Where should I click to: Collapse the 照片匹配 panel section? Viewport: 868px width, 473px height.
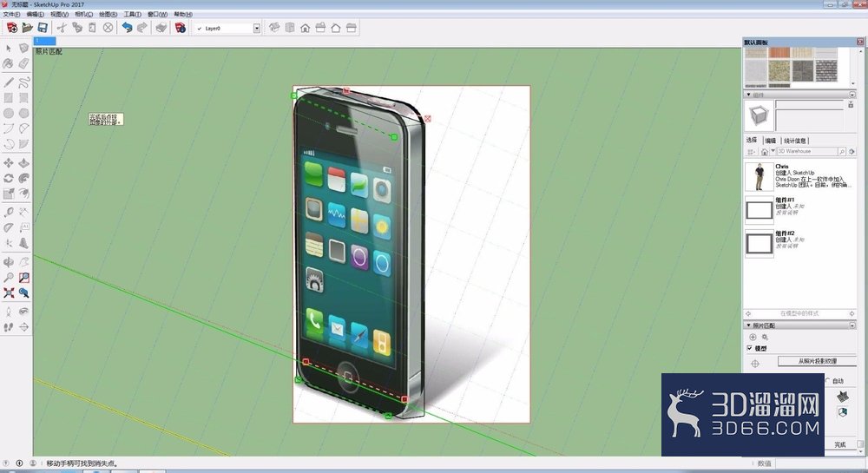(x=749, y=325)
